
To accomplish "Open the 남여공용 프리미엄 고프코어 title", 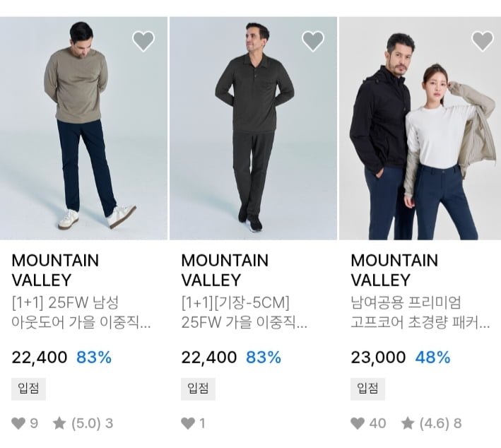I will 420,313.
